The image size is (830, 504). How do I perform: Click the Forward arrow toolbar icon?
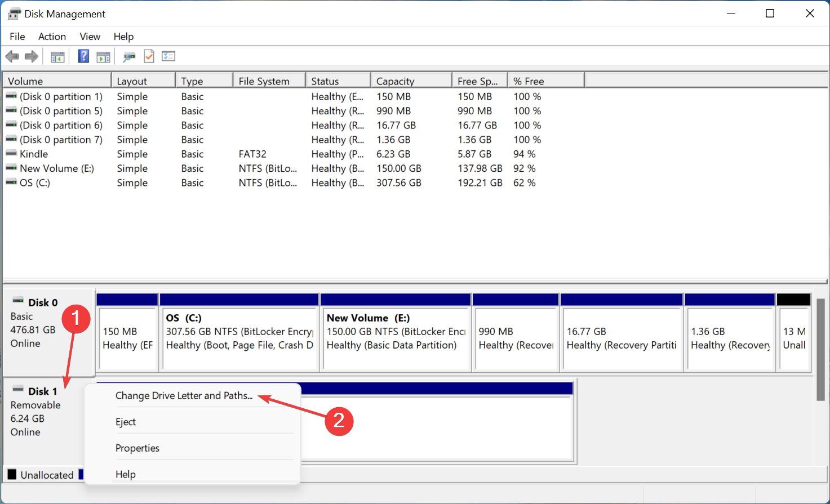click(32, 56)
